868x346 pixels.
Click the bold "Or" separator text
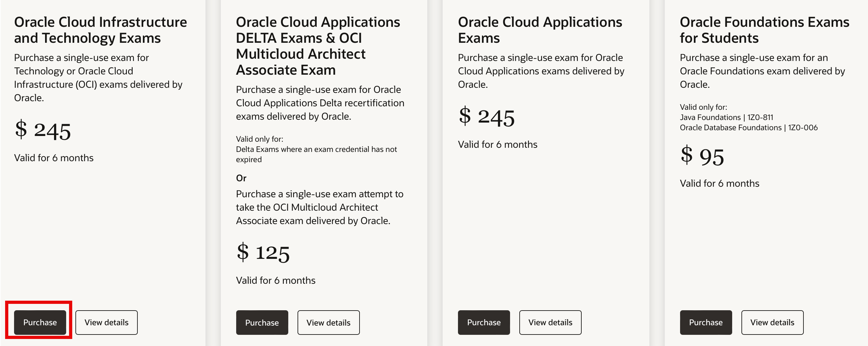coord(241,178)
